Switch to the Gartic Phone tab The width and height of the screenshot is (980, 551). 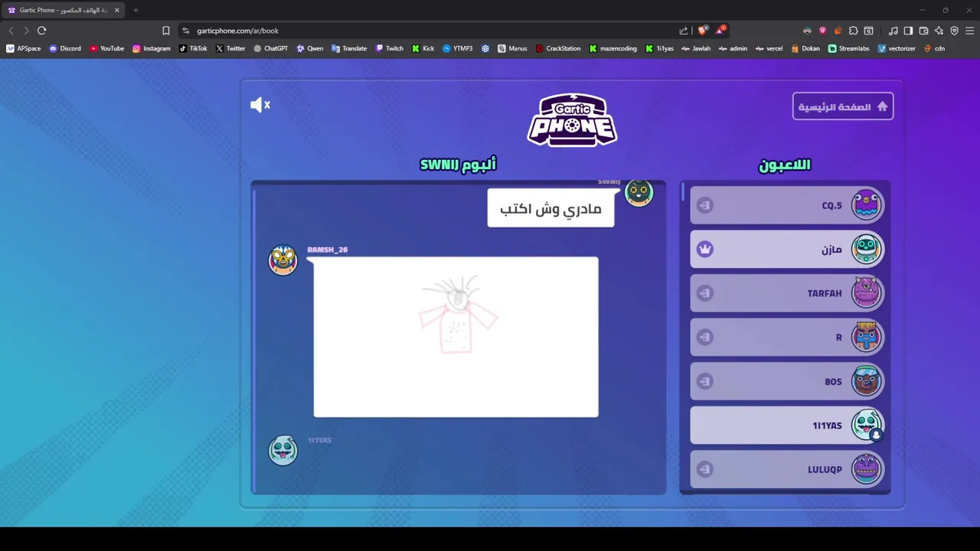64,10
